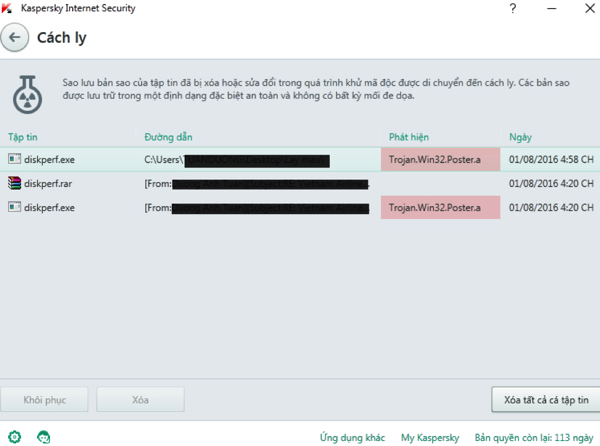Click the diskperf.rar archive icon

coord(15,183)
